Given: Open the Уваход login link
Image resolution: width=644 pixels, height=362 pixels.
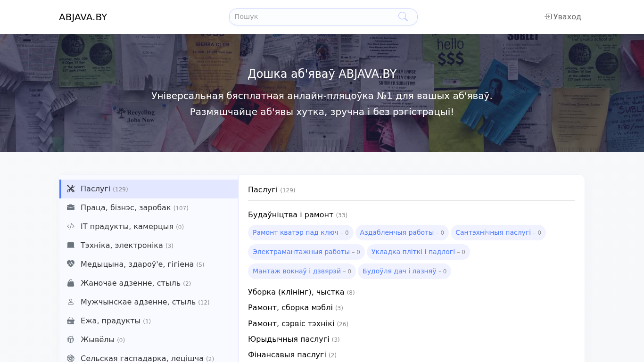Looking at the screenshot, I should click(x=563, y=17).
